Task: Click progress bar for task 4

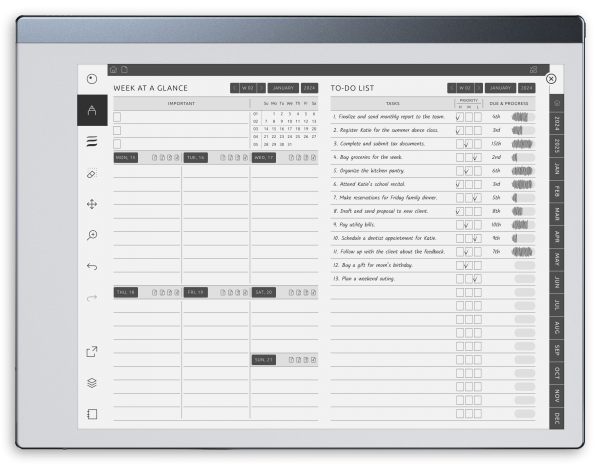Action: 523,157
